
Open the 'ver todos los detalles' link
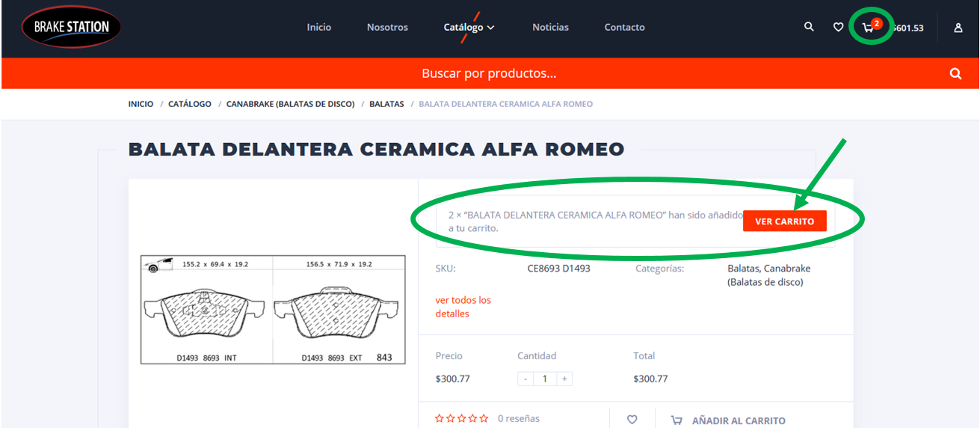pos(463,307)
